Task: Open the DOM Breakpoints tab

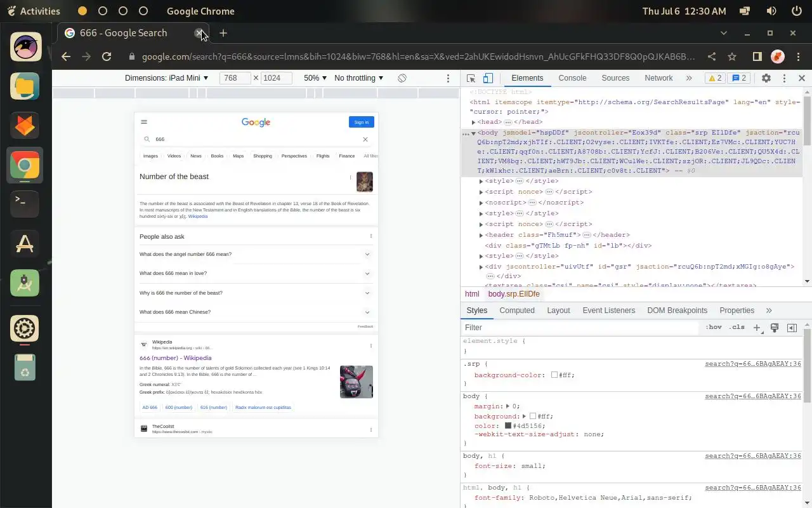Action: coord(677,311)
